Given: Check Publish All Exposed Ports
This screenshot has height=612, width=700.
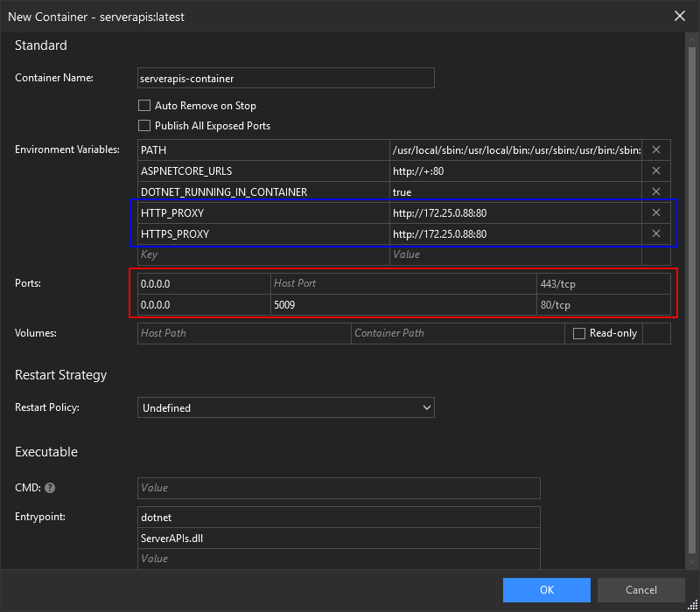Looking at the screenshot, I should (145, 126).
